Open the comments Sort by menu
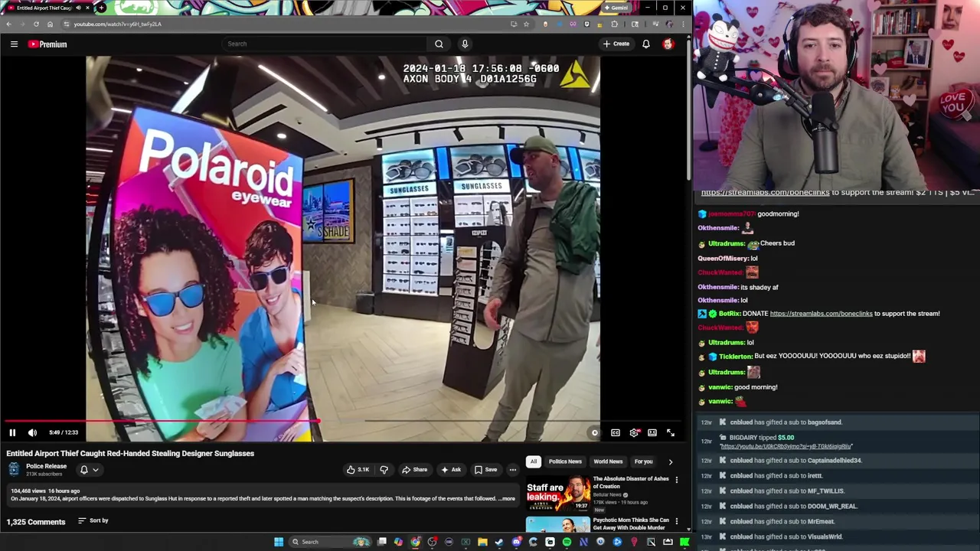The height and width of the screenshot is (551, 980). 93,521
